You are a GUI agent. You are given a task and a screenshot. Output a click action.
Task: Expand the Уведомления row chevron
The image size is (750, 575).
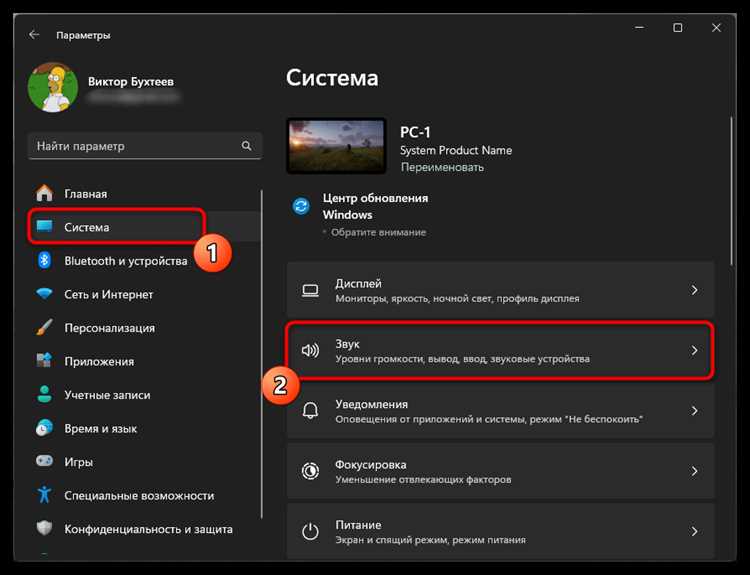pyautogui.click(x=694, y=410)
